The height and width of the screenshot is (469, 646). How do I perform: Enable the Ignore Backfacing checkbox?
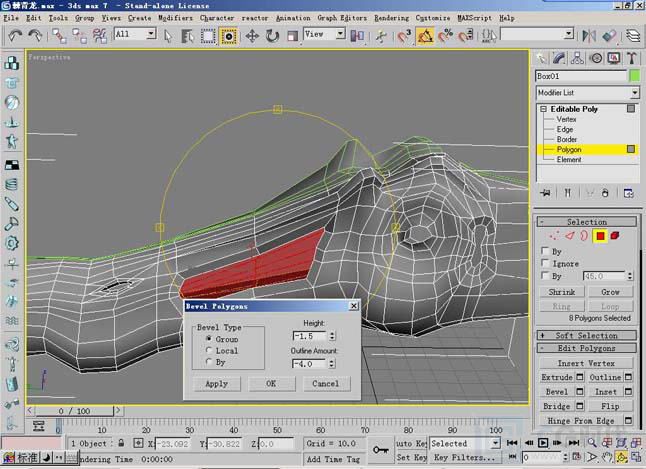point(545,263)
